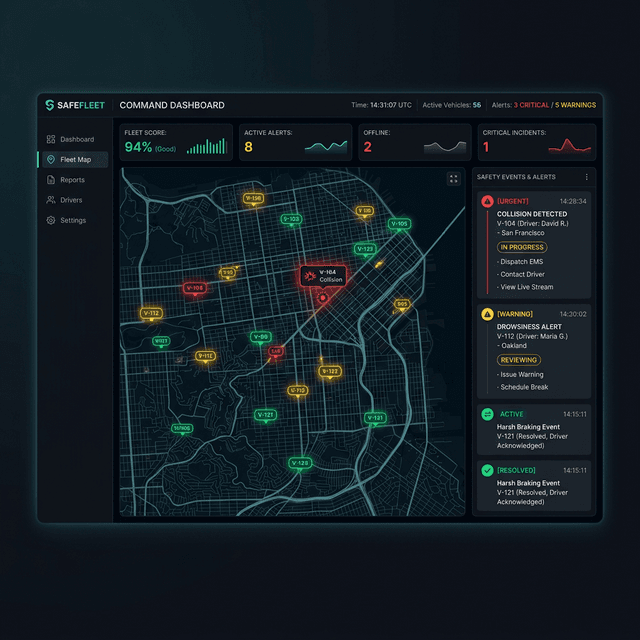640x640 pixels.
Task: Select Fleet Map in the sidebar
Action: [76, 160]
